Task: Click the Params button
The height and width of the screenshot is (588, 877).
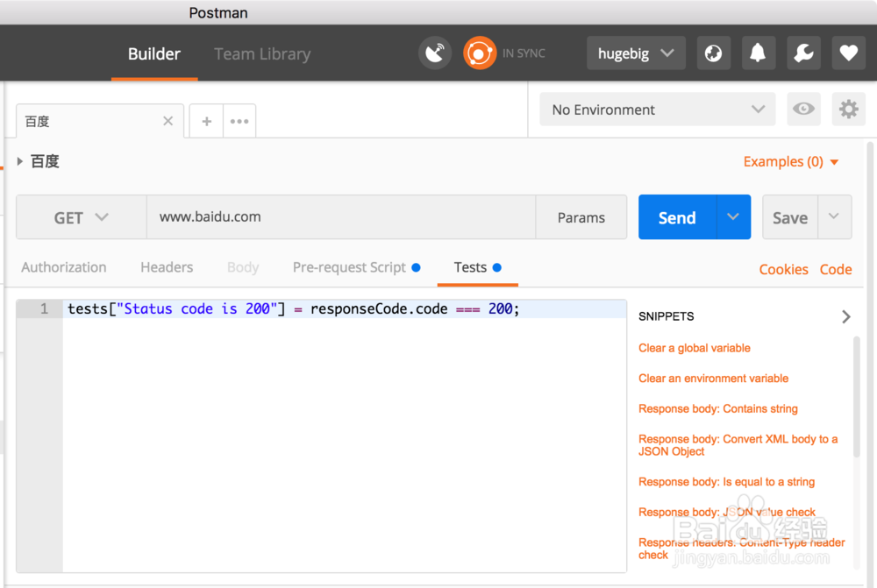Action: 581,217
